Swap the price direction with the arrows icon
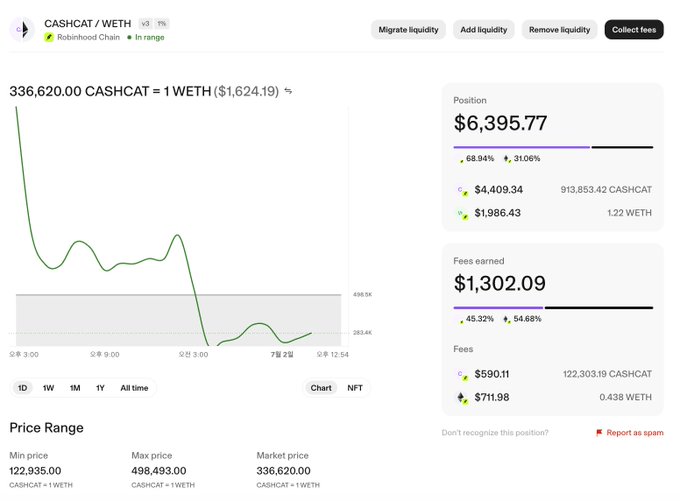Image resolution: width=680 pixels, height=501 pixels. 288,91
